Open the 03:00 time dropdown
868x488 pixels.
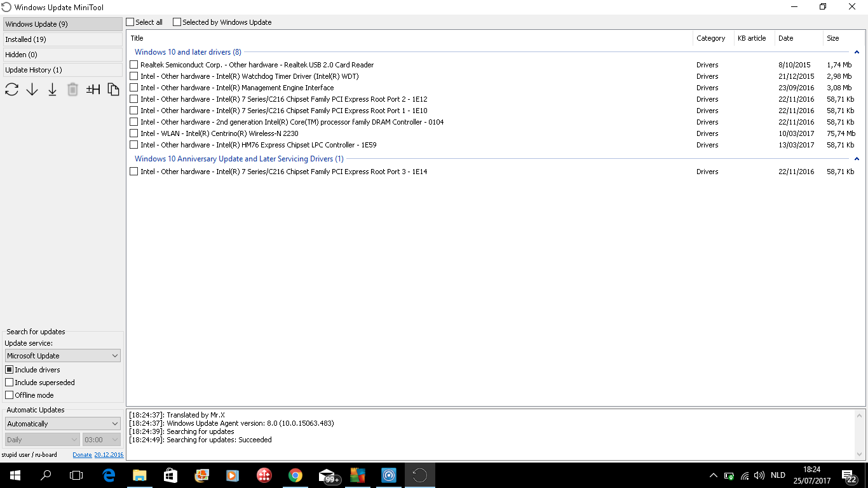tap(102, 440)
